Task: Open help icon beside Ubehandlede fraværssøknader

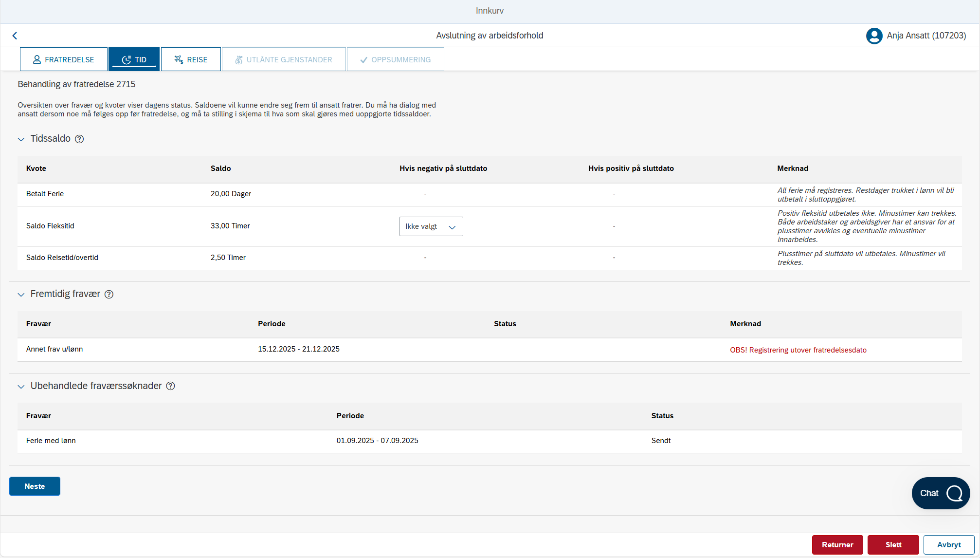Action: point(170,386)
